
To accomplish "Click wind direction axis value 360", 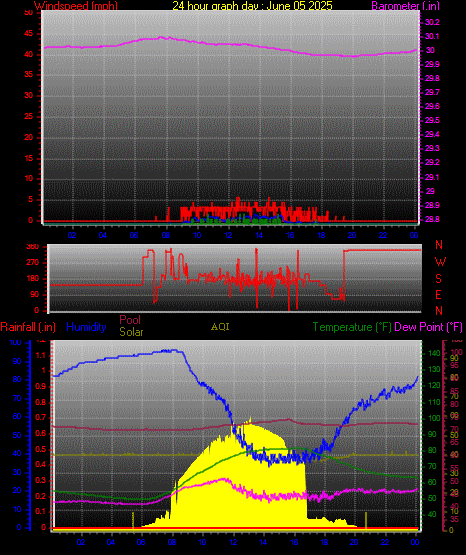I will (33, 247).
